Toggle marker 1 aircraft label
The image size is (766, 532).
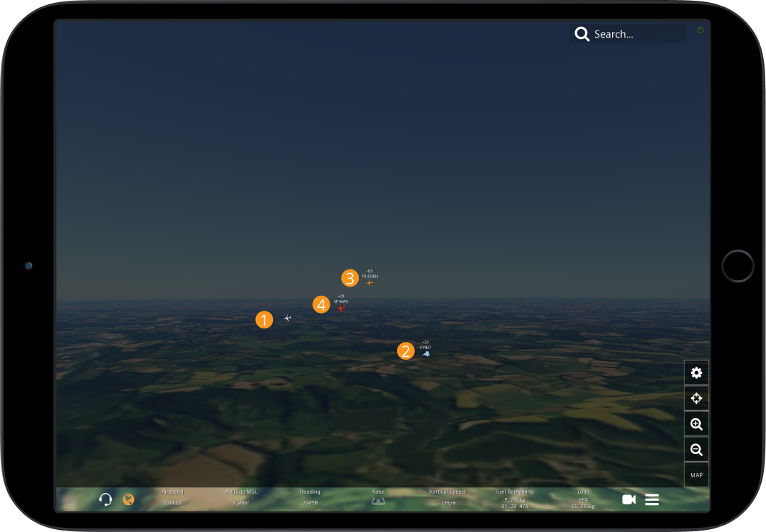pos(264,319)
